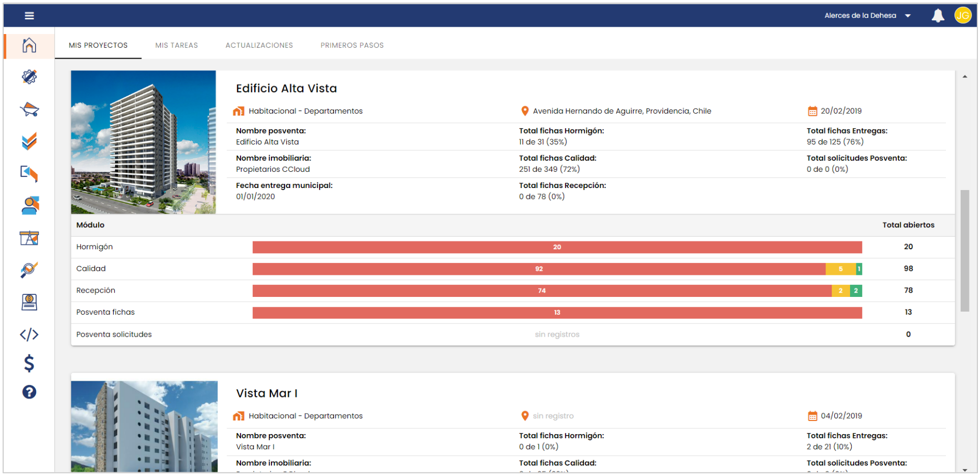Select the double checkmark sidebar icon

click(29, 141)
